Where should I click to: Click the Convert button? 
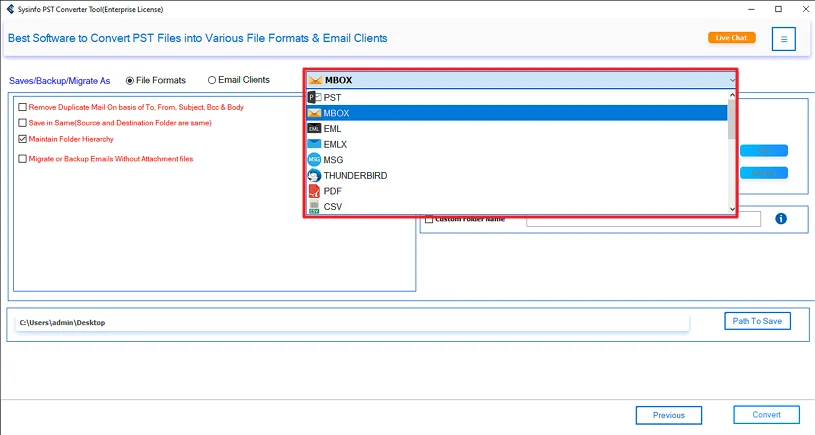coord(766,415)
